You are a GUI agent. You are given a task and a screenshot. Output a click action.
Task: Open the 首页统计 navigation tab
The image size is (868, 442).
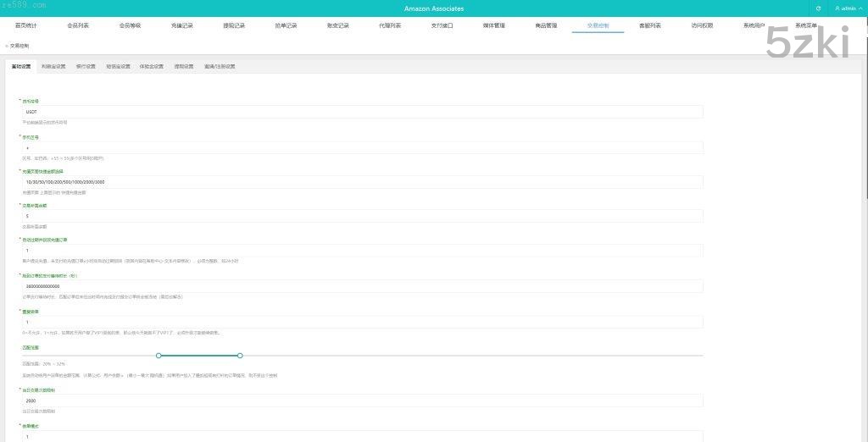(26, 26)
